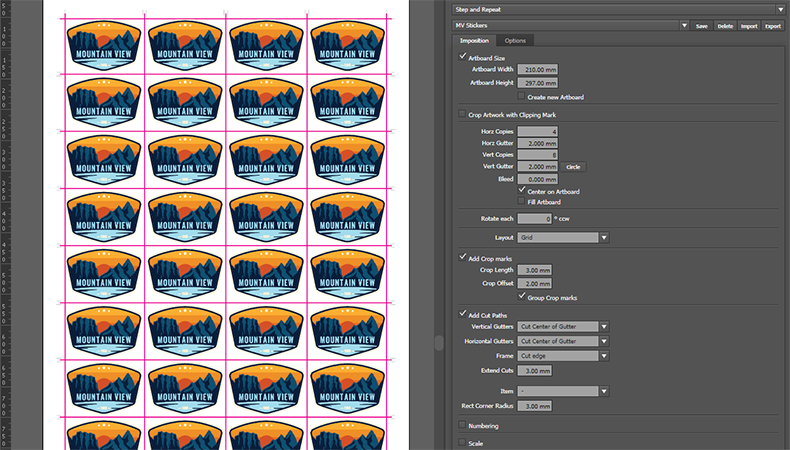Toggle the Add Crop marks checkbox

coord(463,258)
